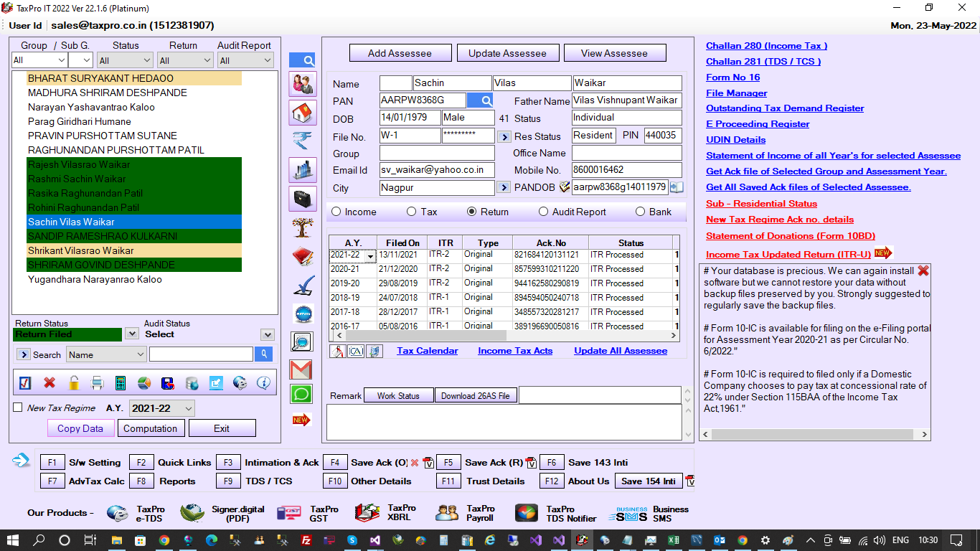Open Challan 280 (Income Tax) link
Viewport: 980px width, 551px height.
coord(767,46)
